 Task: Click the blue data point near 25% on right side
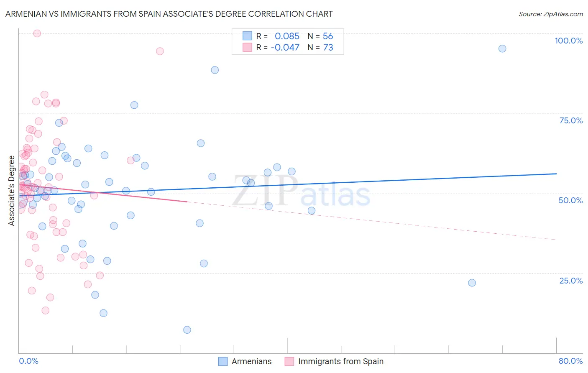pyautogui.click(x=472, y=283)
